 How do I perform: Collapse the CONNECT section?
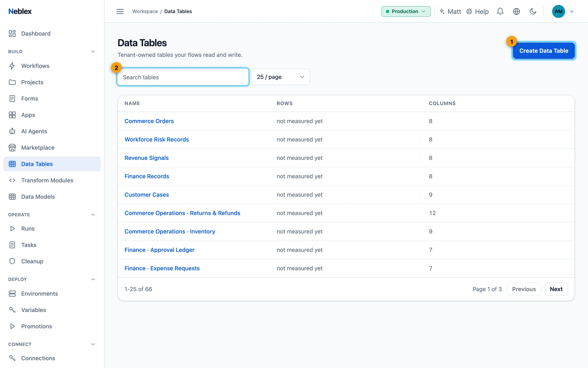click(93, 344)
